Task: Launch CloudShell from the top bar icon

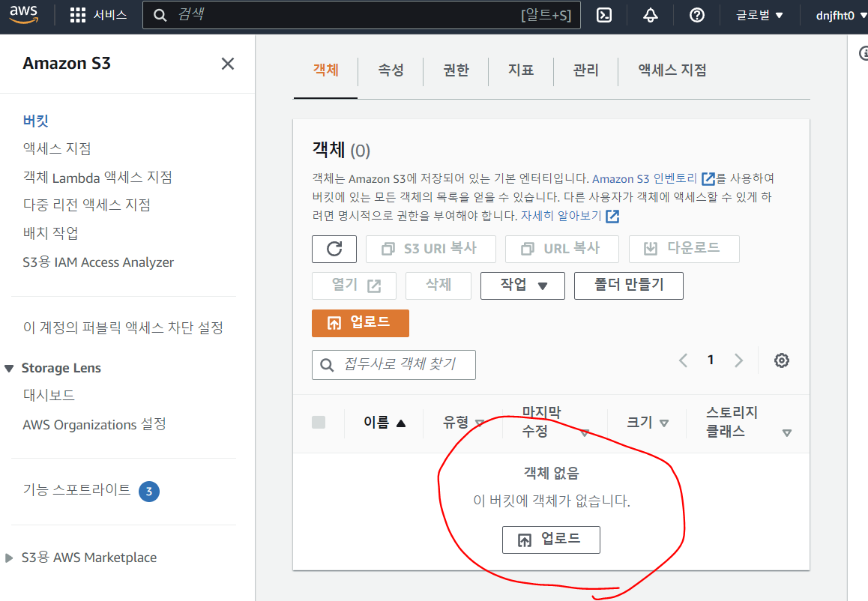Action: click(x=604, y=15)
